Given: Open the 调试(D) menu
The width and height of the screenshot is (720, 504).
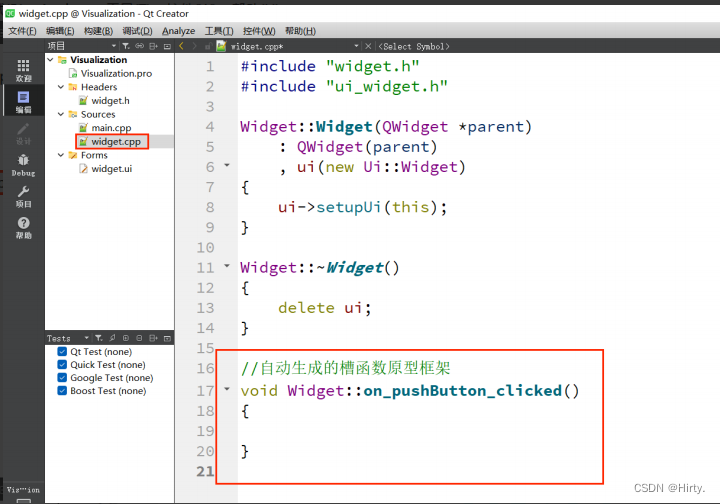Looking at the screenshot, I should tap(137, 31).
